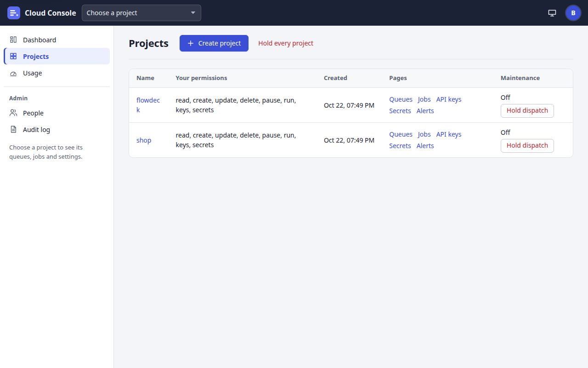The image size is (588, 368).
Task: Click the Dashboard sidebar icon
Action: tap(13, 40)
